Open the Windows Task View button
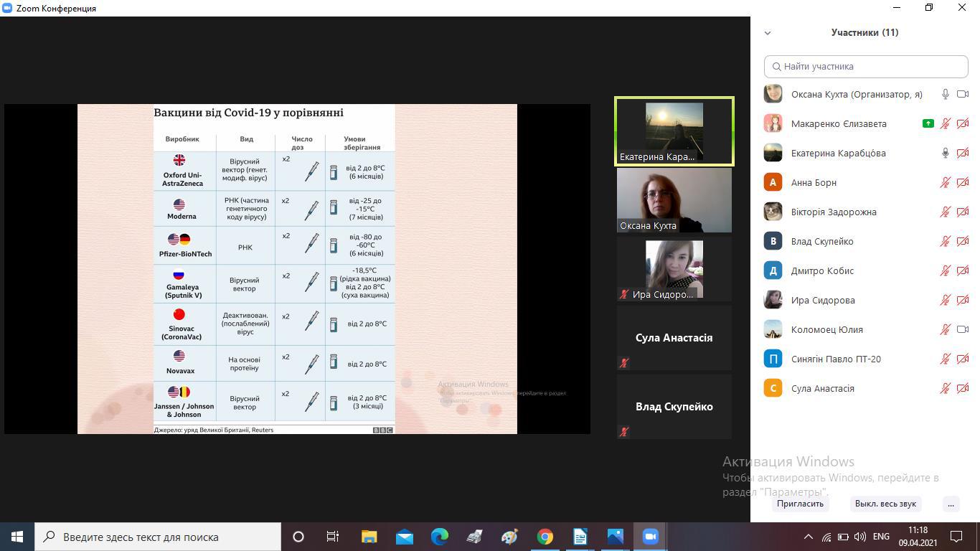The width and height of the screenshot is (980, 551). 333,537
